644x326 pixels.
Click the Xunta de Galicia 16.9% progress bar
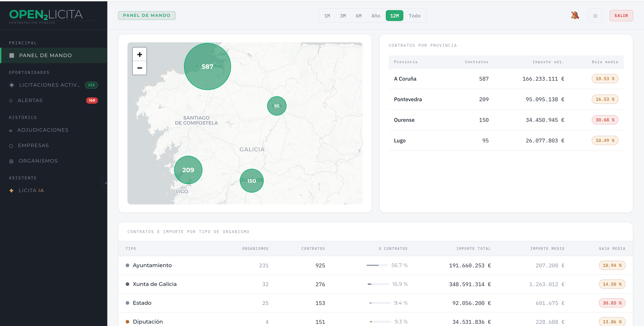(378, 284)
